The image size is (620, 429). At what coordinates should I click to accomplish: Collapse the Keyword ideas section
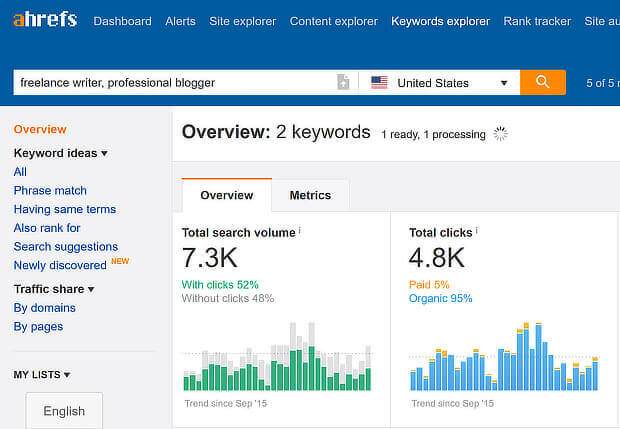point(60,153)
